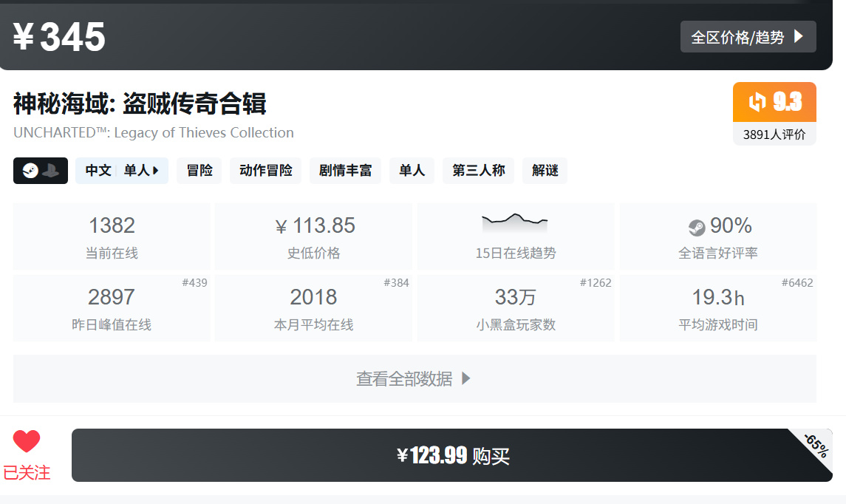This screenshot has height=504, width=846.
Task: Click the 1382 当前在线 stat cell
Action: [x=112, y=236]
